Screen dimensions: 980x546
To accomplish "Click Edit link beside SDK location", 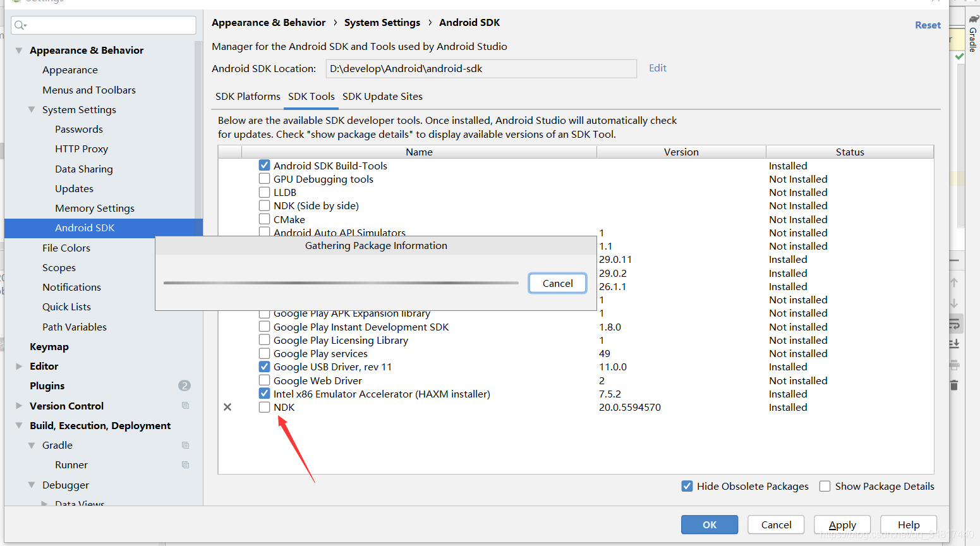I will pos(658,68).
